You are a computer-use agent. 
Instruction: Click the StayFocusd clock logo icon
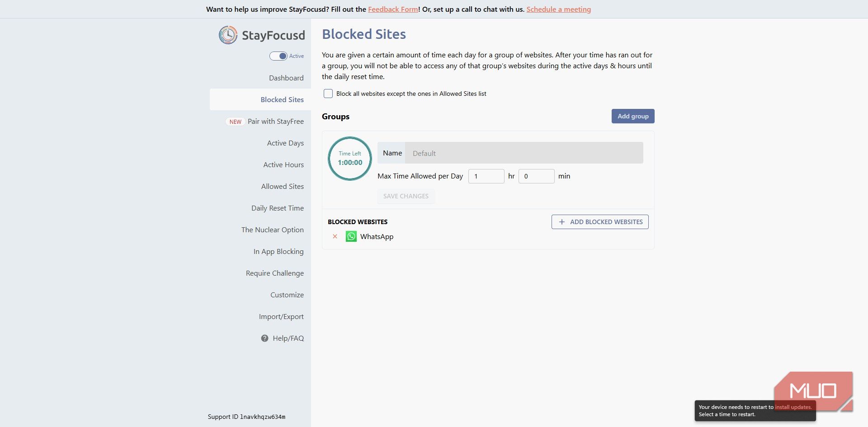click(x=228, y=35)
